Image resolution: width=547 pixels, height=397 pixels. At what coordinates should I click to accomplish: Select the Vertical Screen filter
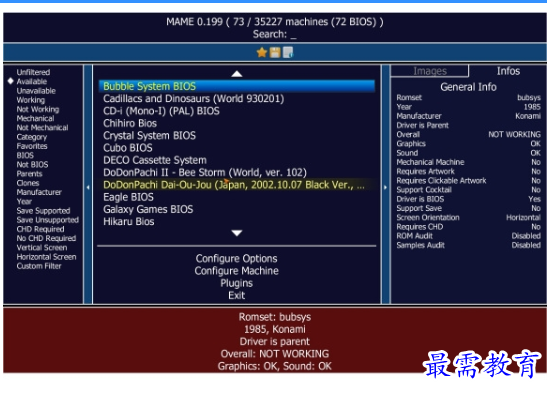(x=42, y=248)
